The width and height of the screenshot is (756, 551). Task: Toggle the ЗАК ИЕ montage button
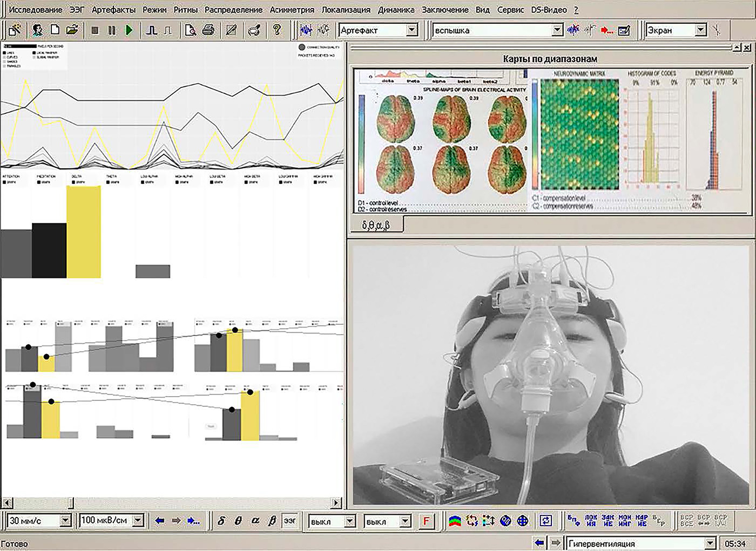tap(607, 521)
